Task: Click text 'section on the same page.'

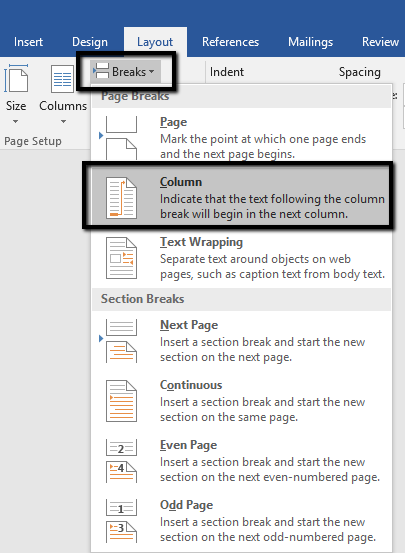Action: tap(229, 417)
